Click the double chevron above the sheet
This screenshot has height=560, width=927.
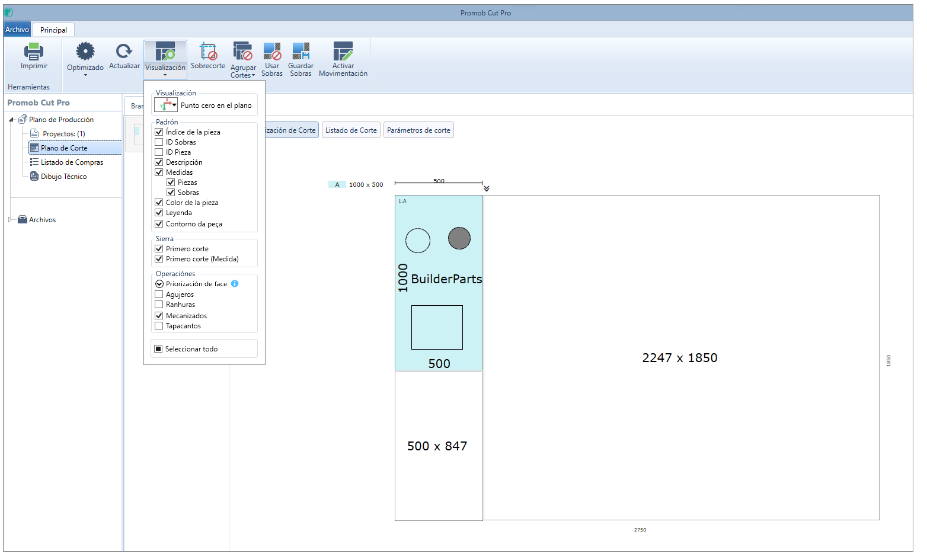click(x=487, y=188)
